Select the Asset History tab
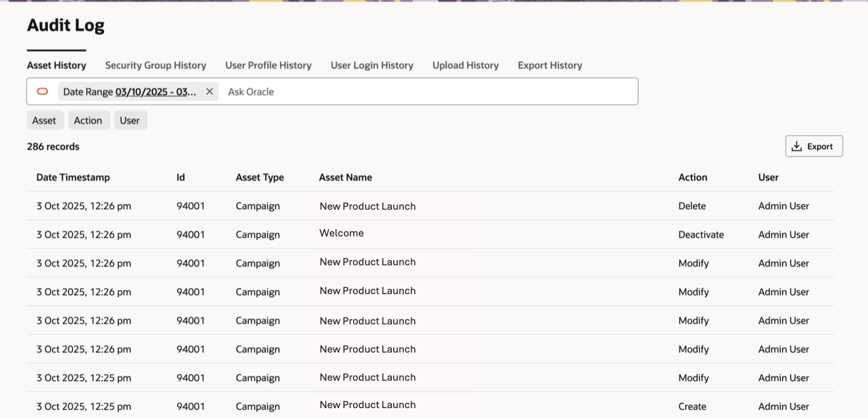868x418 pixels. click(x=56, y=65)
